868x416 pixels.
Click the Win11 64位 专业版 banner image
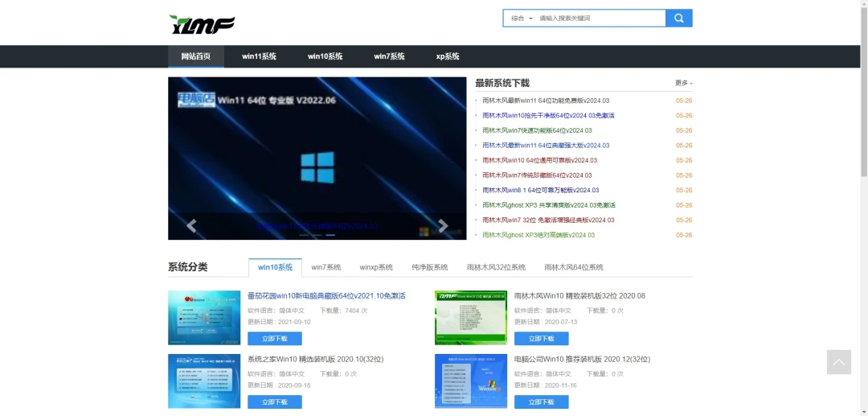317,159
